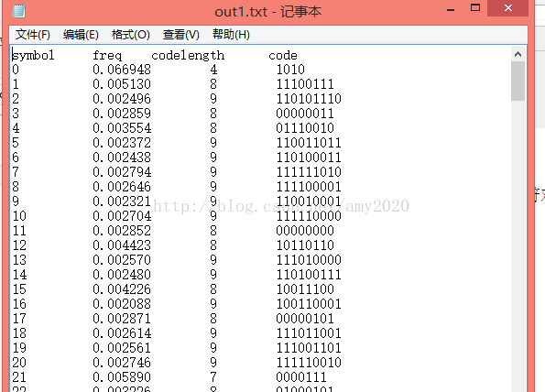The height and width of the screenshot is (392, 545).
Task: Click symbol number 21 in first column
Action: [x=19, y=377]
